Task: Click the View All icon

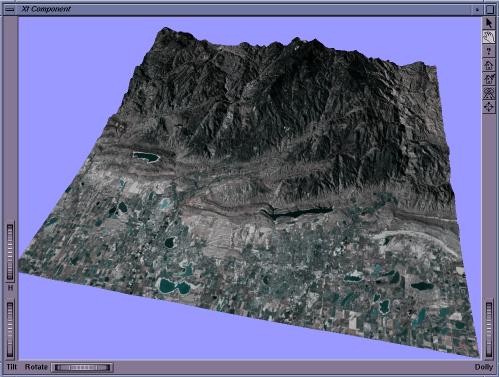Action: [x=489, y=93]
